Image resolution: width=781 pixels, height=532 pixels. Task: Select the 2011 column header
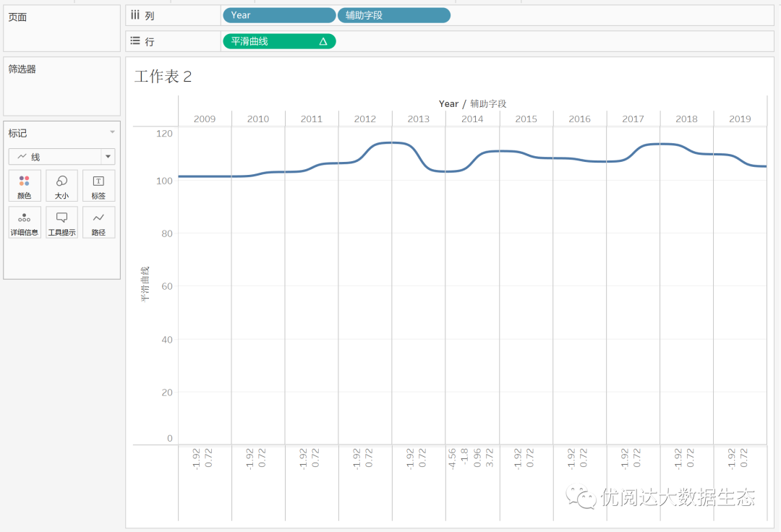(312, 119)
